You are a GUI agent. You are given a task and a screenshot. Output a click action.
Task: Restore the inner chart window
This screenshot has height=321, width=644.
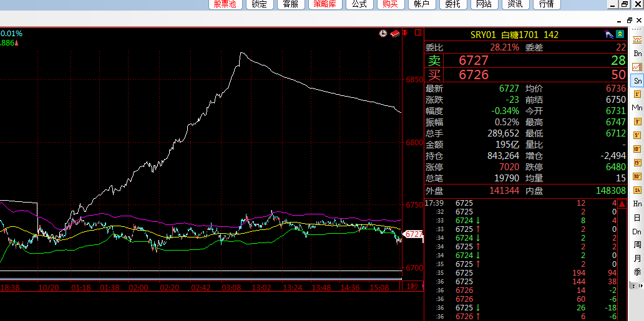click(630, 20)
